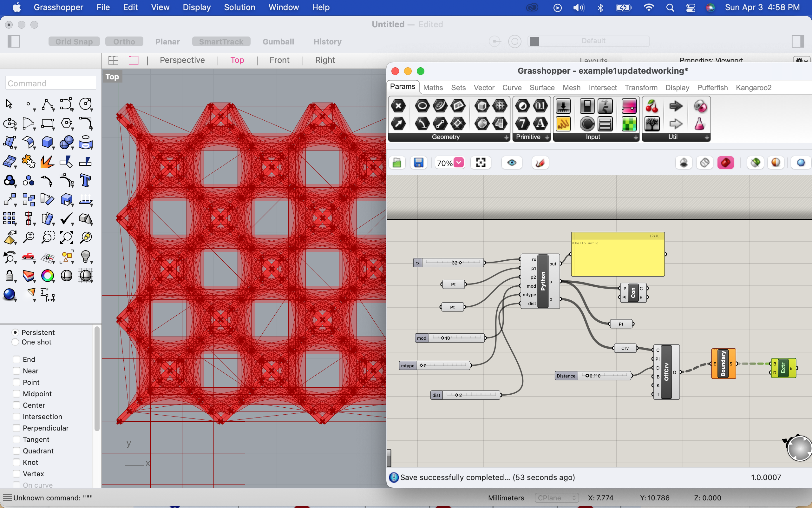Click the light bulb Show/Hide icon
This screenshot has height=508, width=812.
coord(85,257)
